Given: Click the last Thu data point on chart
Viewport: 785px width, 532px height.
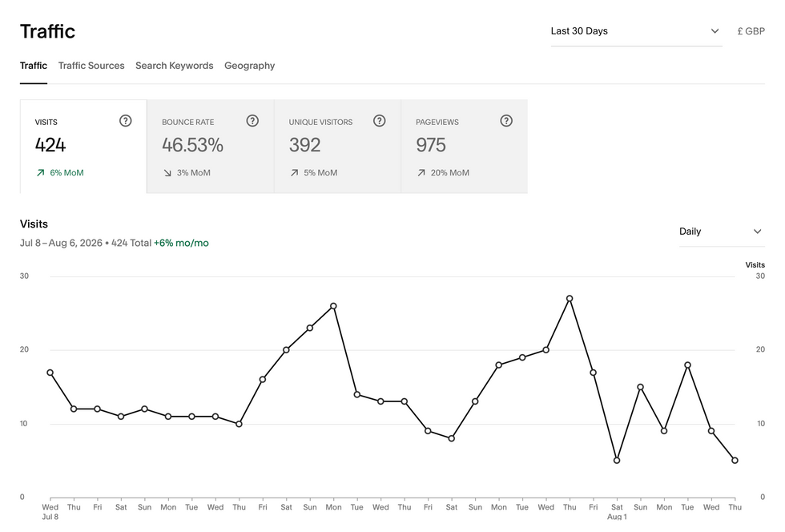Looking at the screenshot, I should click(735, 461).
